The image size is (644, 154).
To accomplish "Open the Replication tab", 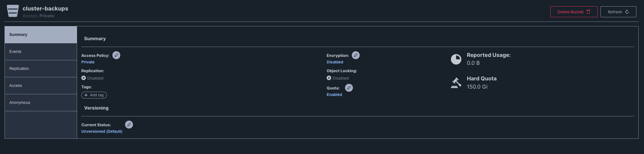I will 41,69.
